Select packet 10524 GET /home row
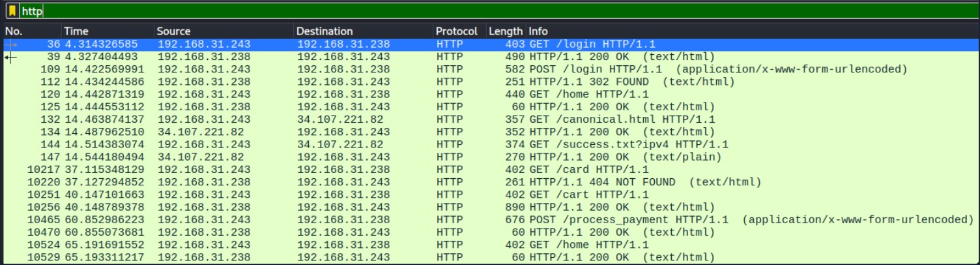 point(490,245)
